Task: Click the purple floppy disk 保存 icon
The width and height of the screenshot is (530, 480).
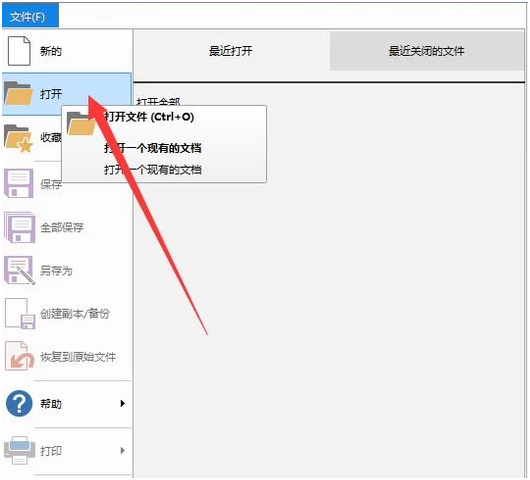Action: [19, 183]
